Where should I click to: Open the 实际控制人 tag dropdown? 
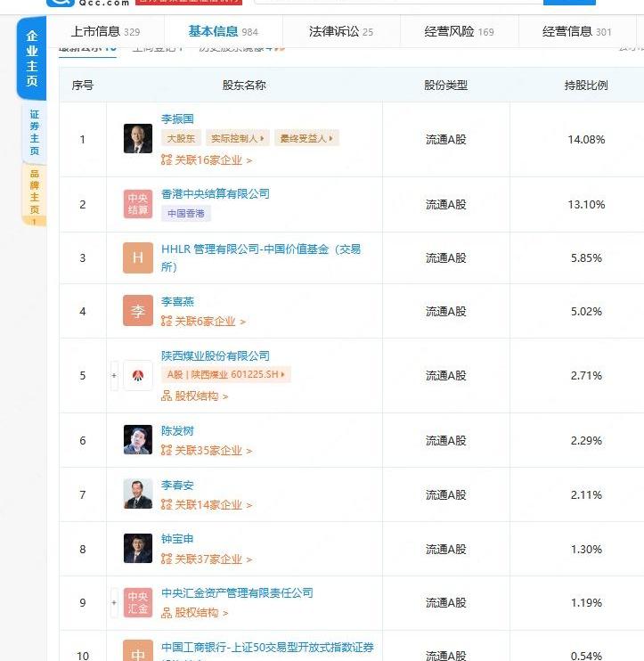(x=238, y=139)
